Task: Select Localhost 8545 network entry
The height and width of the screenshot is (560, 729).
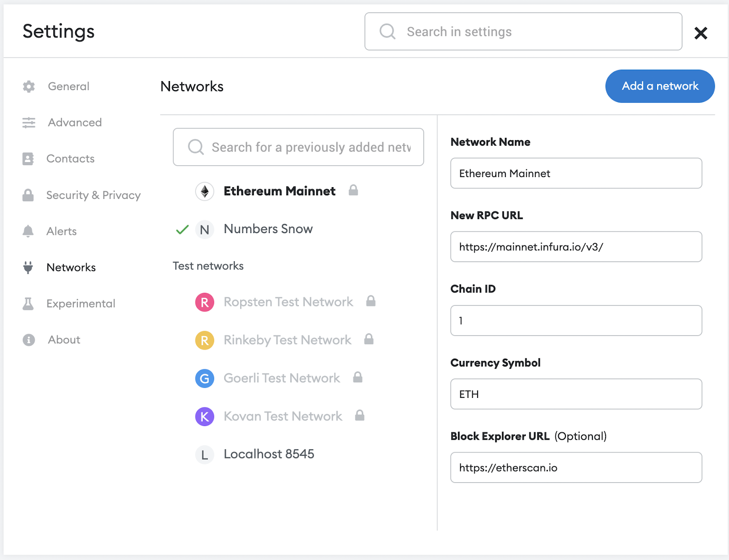Action: pos(269,454)
